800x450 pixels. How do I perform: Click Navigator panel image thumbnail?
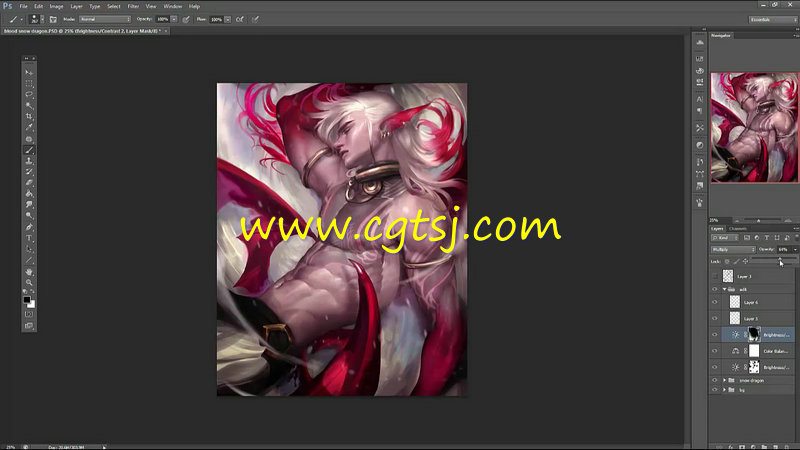[x=755, y=127]
